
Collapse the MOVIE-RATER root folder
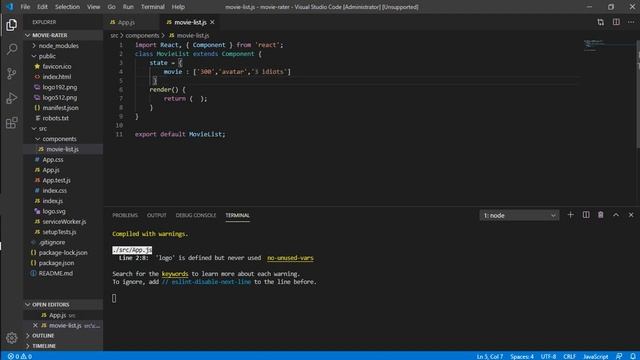point(63,35)
